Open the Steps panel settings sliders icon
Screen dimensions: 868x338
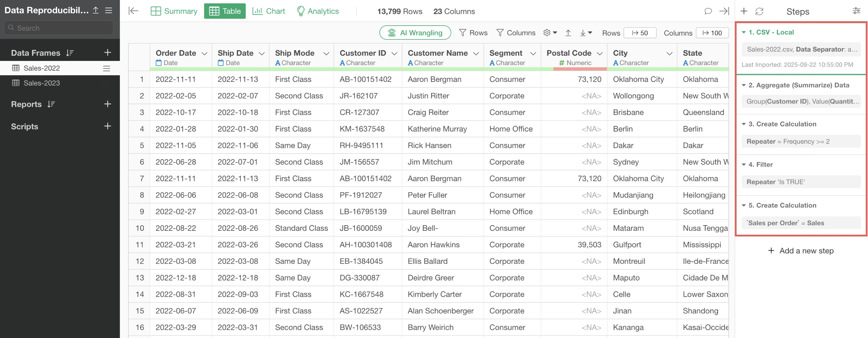coord(856,11)
